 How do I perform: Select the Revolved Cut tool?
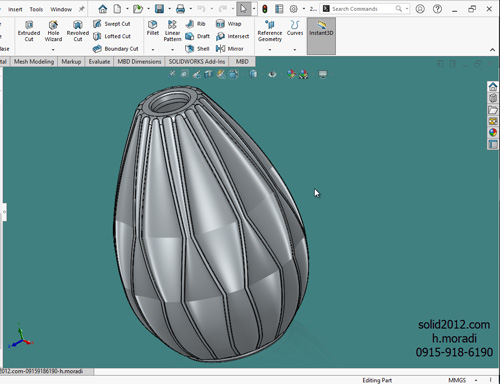tap(78, 31)
